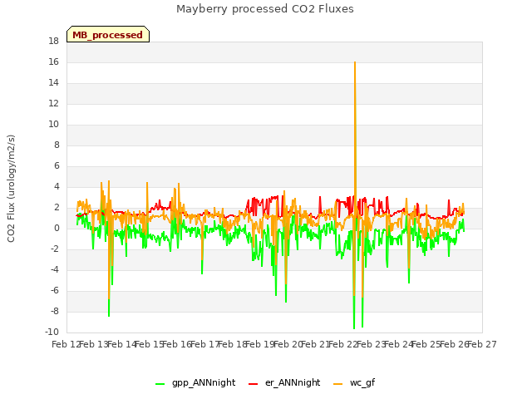Click the y-axis value -10

tap(52, 332)
